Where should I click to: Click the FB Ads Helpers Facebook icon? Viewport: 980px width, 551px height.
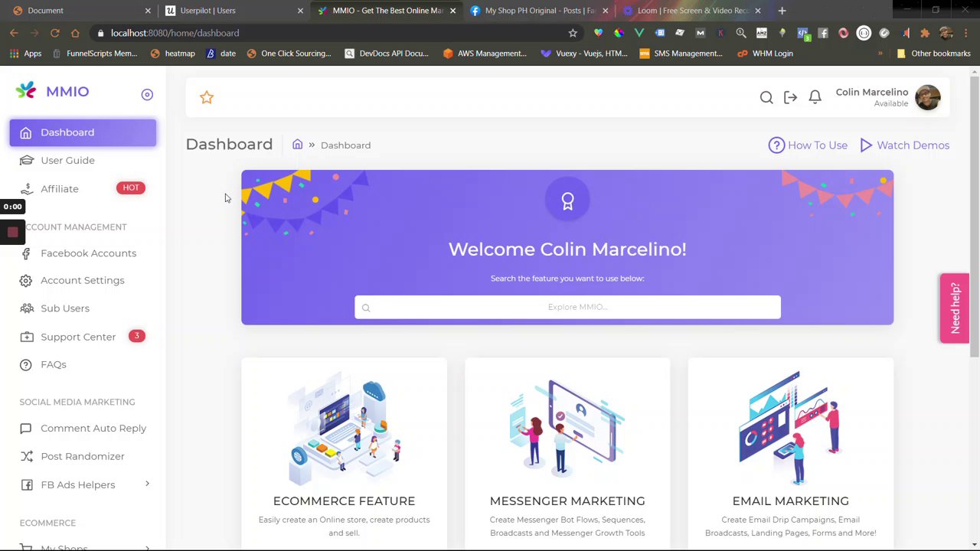pos(27,485)
